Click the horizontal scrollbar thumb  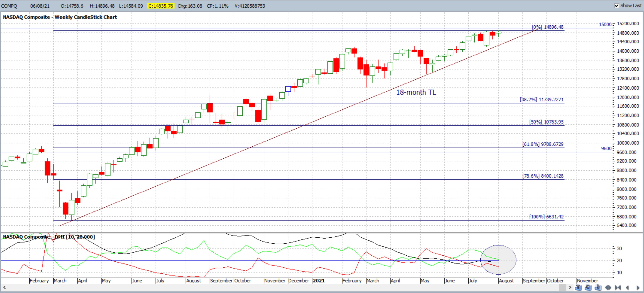click(x=563, y=288)
